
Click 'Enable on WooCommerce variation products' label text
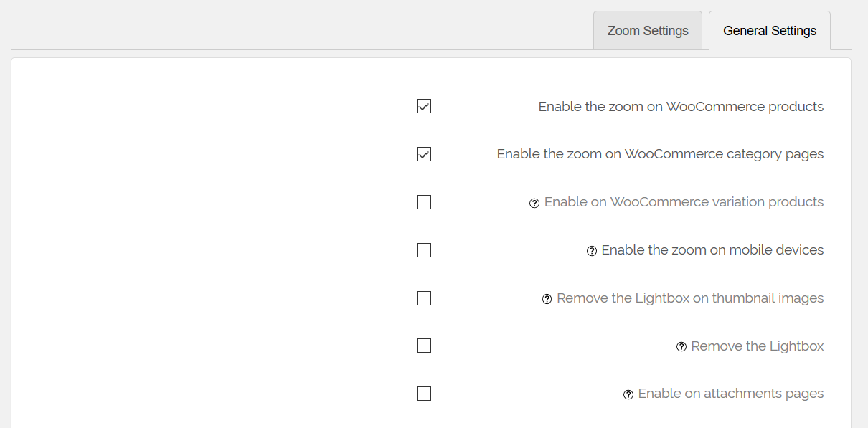(684, 202)
